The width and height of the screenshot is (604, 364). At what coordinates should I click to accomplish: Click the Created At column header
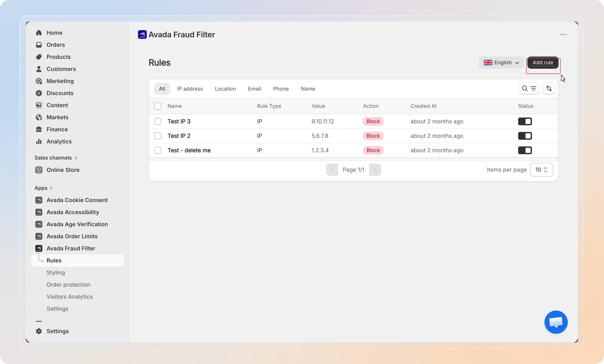(423, 106)
